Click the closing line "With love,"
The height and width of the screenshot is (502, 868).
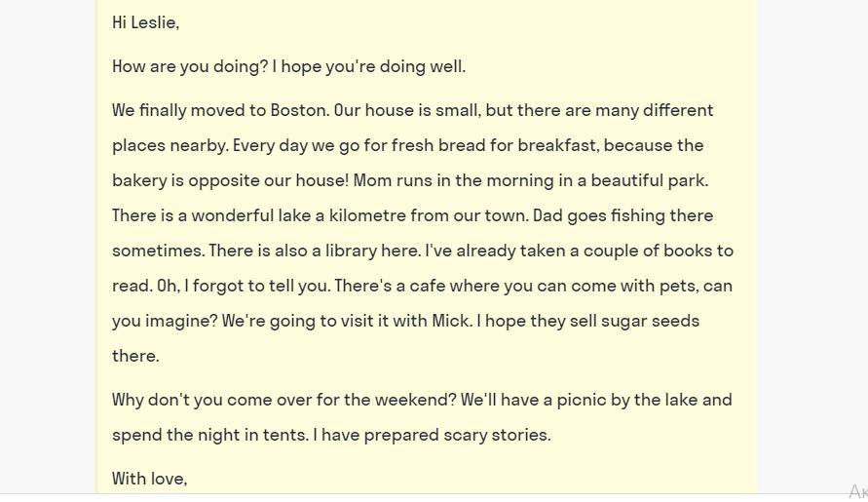[149, 479]
